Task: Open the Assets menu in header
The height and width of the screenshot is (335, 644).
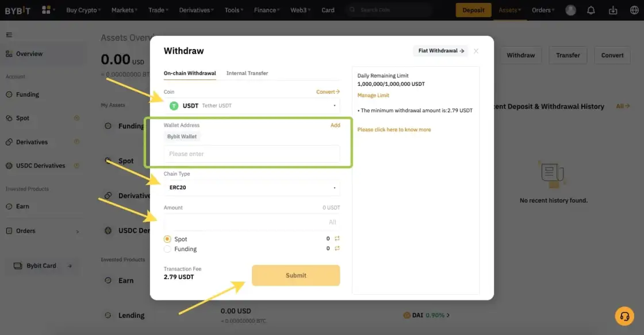Action: pyautogui.click(x=509, y=10)
